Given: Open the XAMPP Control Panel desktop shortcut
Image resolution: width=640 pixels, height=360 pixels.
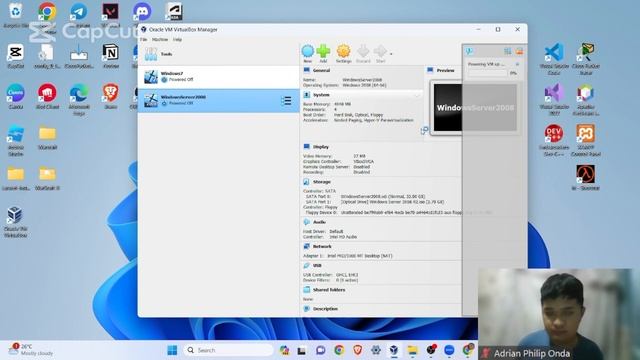Looking at the screenshot, I should [586, 140].
